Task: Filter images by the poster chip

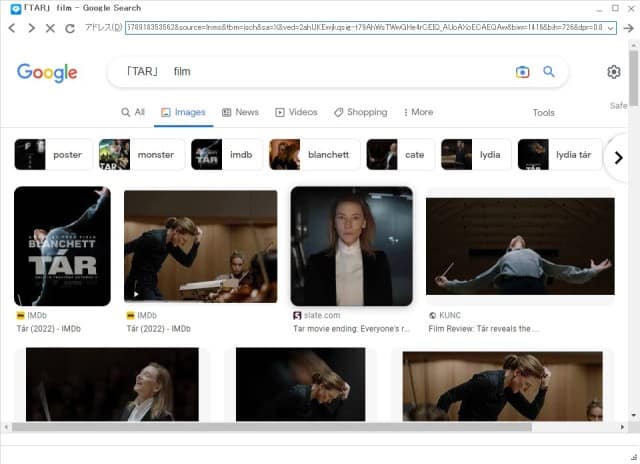Action: tap(53, 155)
